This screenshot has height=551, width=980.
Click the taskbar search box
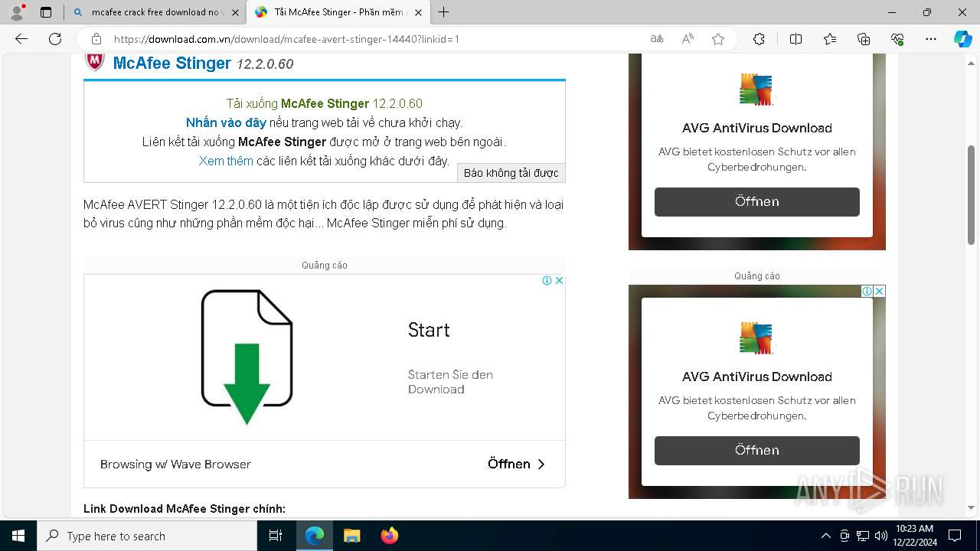click(x=147, y=536)
